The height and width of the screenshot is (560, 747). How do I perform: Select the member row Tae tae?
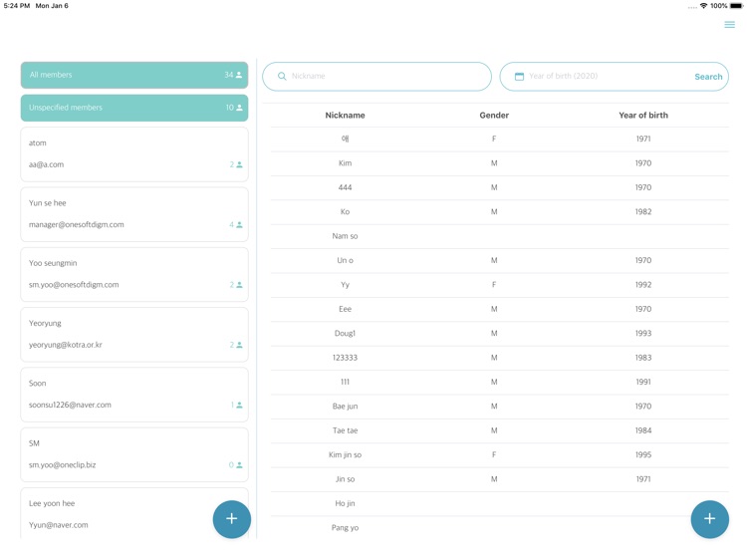point(500,430)
